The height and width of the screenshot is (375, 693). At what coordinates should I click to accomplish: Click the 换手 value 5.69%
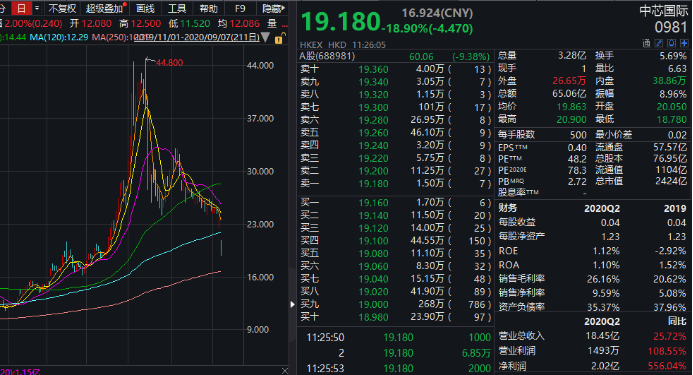(673, 56)
